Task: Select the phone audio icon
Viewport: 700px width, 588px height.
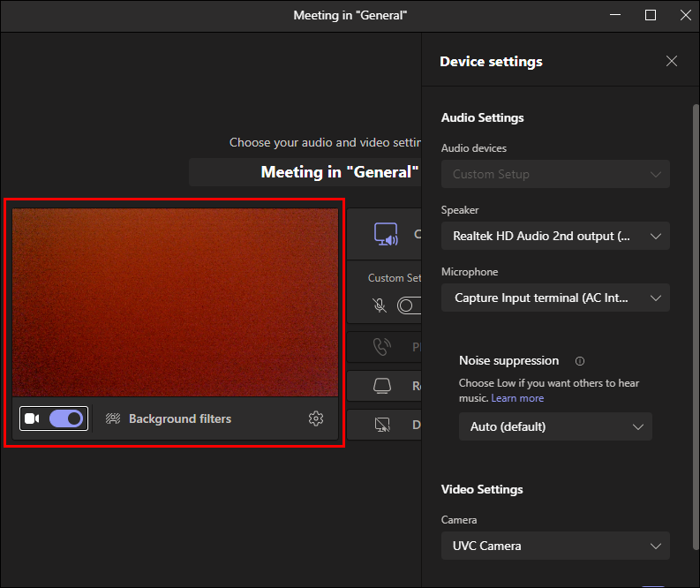Action: point(382,347)
